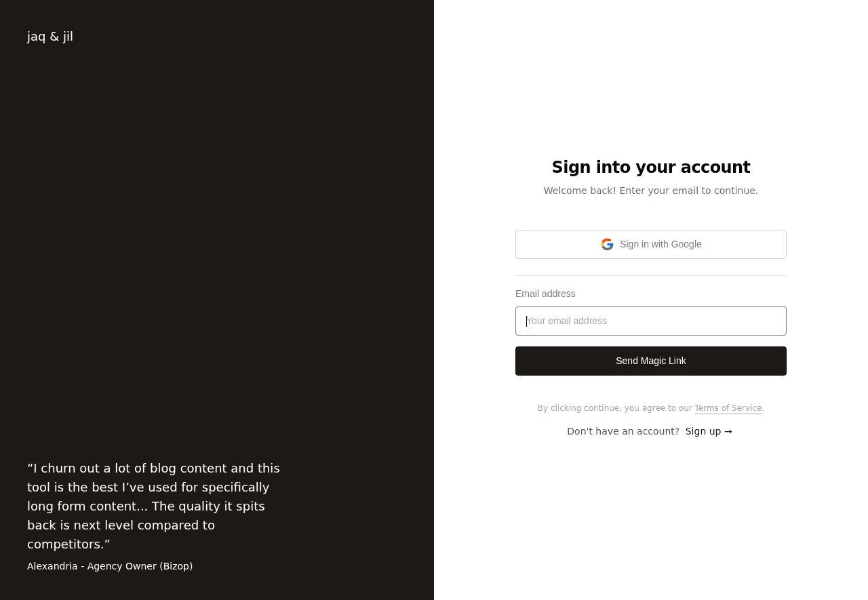868x600 pixels.
Task: Click the word competitors in the testimonial
Action: [x=65, y=544]
